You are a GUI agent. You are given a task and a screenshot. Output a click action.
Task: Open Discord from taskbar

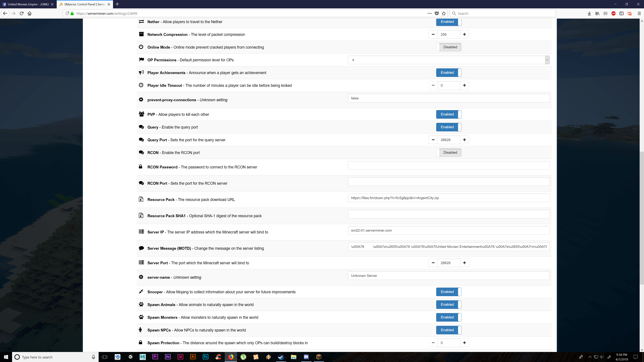[306, 357]
